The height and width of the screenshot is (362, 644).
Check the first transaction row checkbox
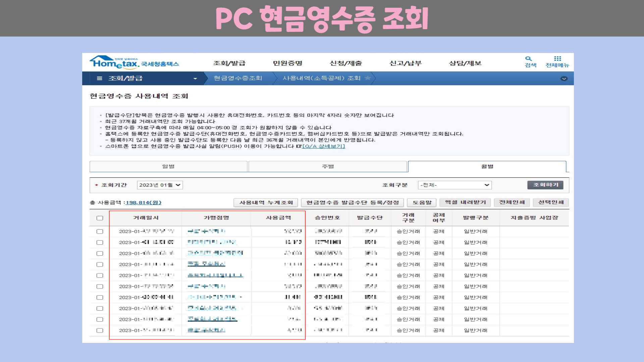[x=100, y=232]
